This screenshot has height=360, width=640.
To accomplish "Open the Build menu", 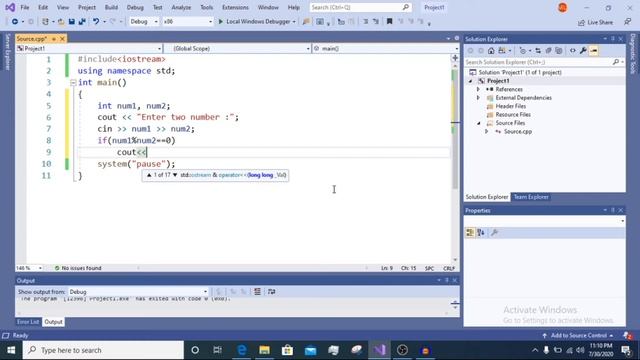I will tap(111, 7).
